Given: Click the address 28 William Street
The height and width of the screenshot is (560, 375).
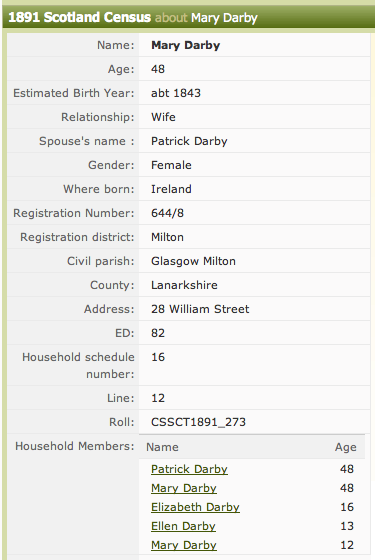Looking at the screenshot, I should tap(200, 309).
